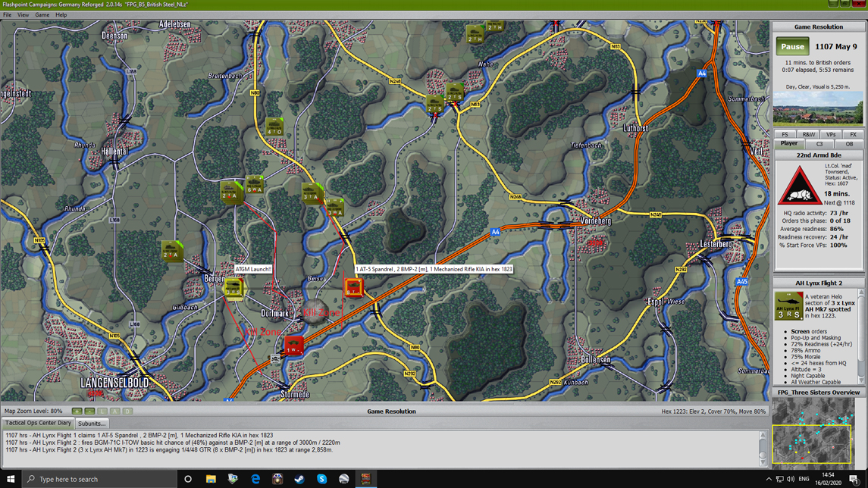This screenshot has height=488, width=868.
Task: Open the Subunits... tab
Action: [91, 424]
